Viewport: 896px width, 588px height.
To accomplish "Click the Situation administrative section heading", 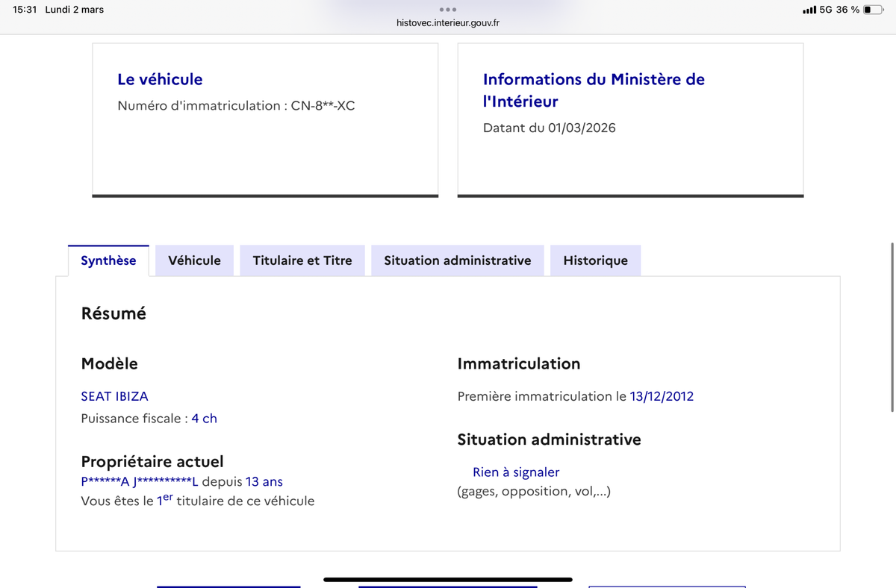I will pyautogui.click(x=549, y=440).
